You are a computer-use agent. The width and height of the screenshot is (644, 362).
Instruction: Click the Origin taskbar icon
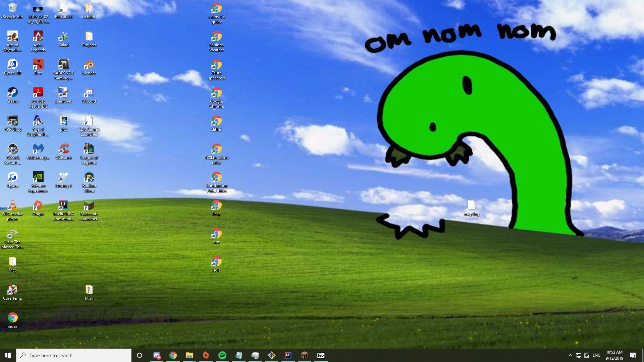[x=206, y=355]
